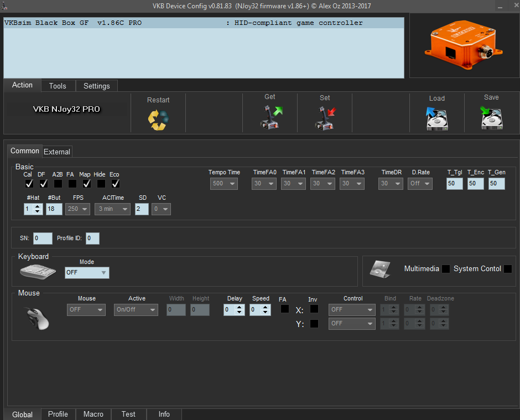Enable the A2B checkbox

click(58, 184)
